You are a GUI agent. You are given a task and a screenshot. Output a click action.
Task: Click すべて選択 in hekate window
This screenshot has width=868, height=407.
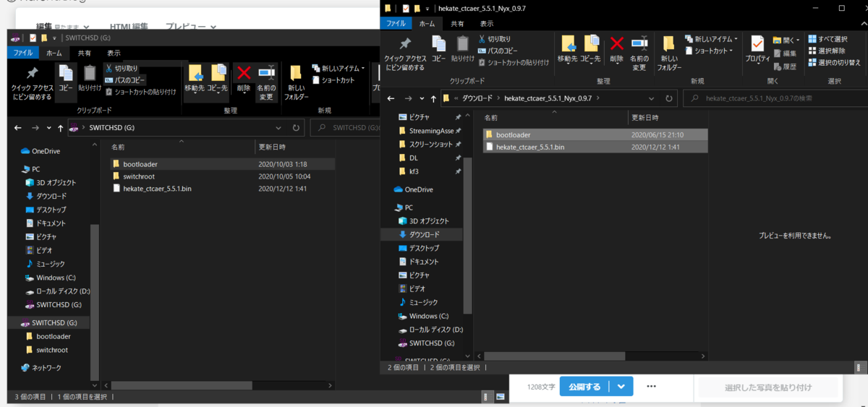[827, 39]
